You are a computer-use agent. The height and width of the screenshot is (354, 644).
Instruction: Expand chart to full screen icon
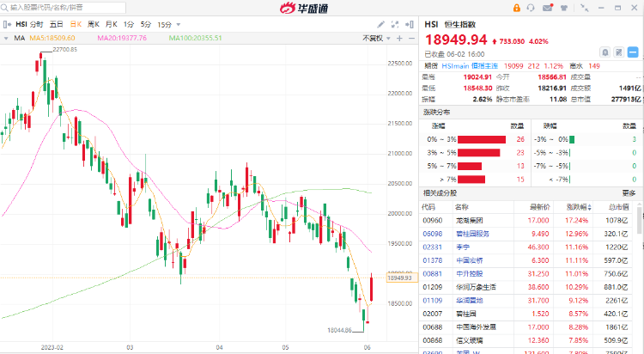[x=395, y=25]
